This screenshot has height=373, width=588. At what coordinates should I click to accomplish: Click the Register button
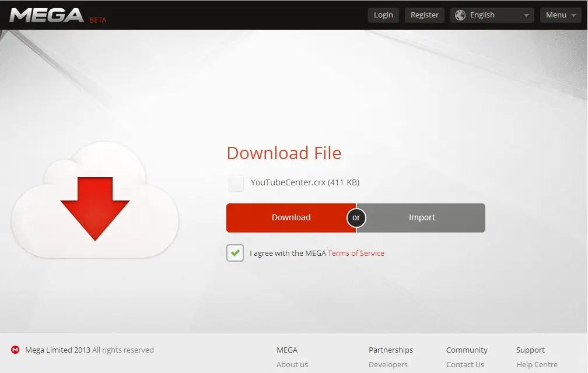(425, 15)
